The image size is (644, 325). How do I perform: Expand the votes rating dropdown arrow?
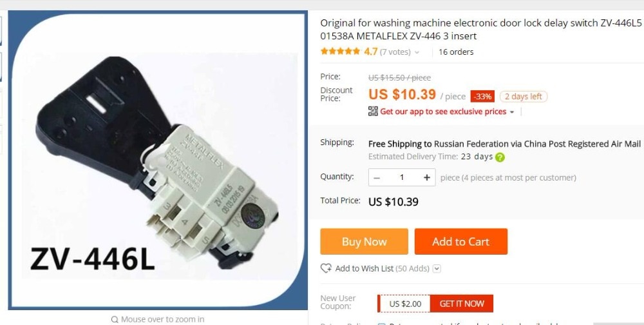[x=417, y=52]
